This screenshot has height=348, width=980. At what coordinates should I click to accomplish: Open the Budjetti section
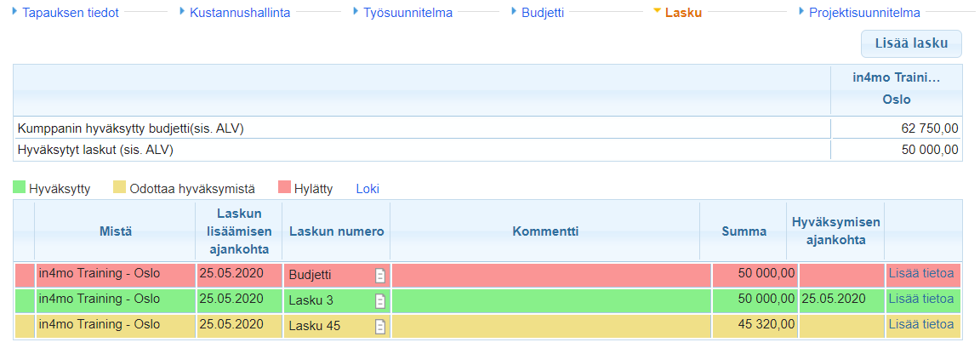[x=543, y=13]
